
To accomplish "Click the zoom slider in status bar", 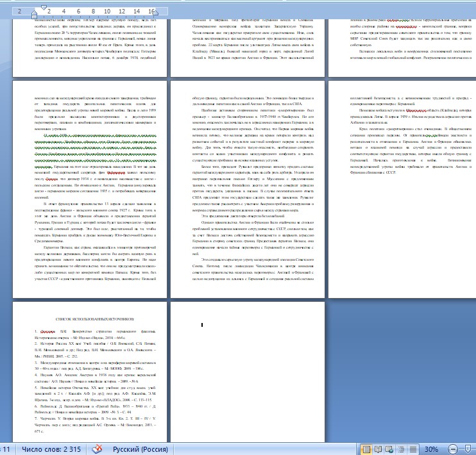I will (x=468, y=449).
